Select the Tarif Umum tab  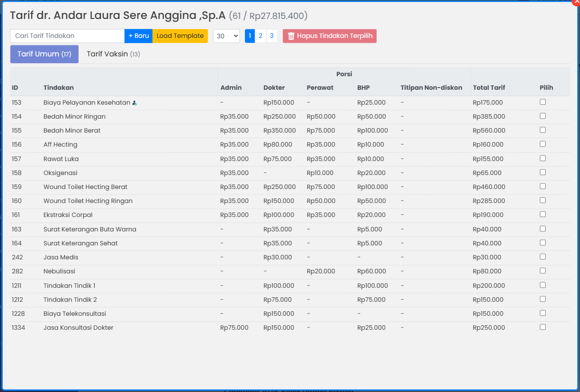tap(44, 54)
